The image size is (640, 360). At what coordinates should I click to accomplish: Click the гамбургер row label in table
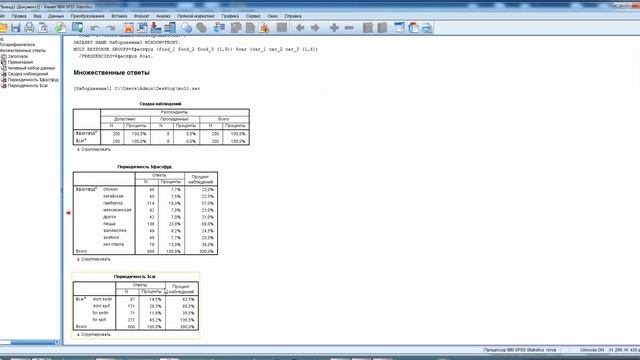(x=113, y=203)
